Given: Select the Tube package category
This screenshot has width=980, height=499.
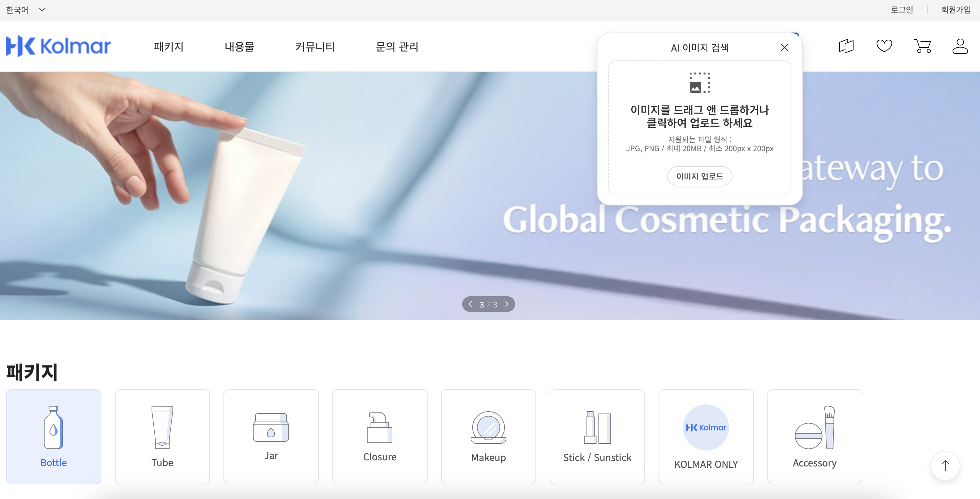Looking at the screenshot, I should tap(162, 436).
